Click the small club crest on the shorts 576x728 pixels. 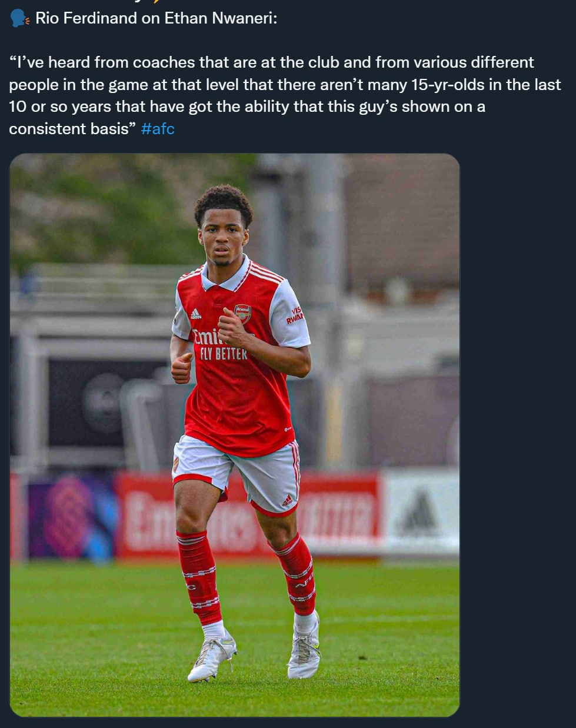click(176, 464)
